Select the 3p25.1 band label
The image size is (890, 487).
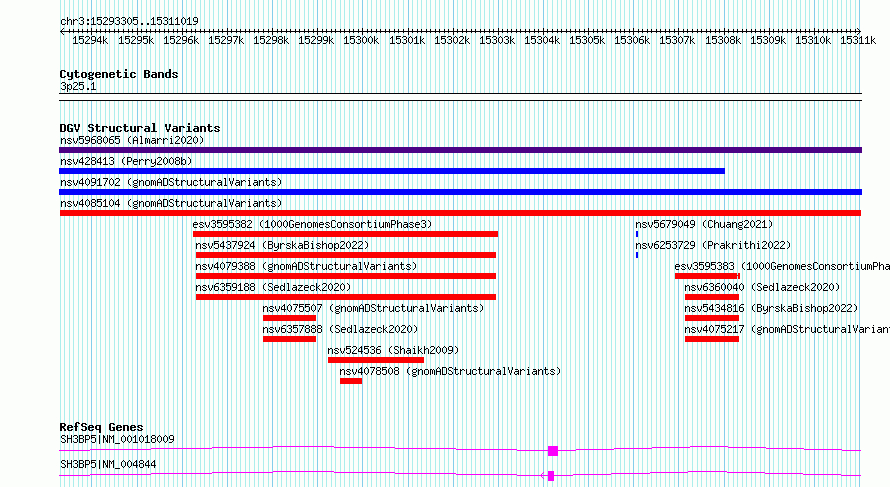pyautogui.click(x=78, y=86)
